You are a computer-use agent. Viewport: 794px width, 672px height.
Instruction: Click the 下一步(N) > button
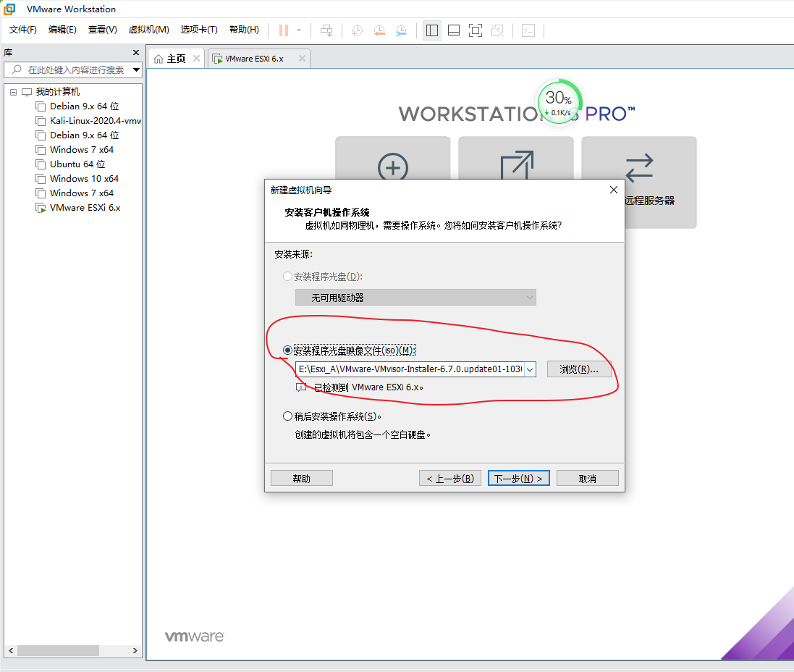(518, 479)
